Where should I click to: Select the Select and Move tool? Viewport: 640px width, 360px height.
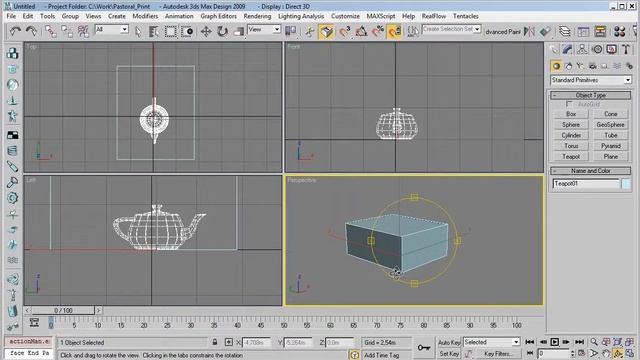pos(206,31)
